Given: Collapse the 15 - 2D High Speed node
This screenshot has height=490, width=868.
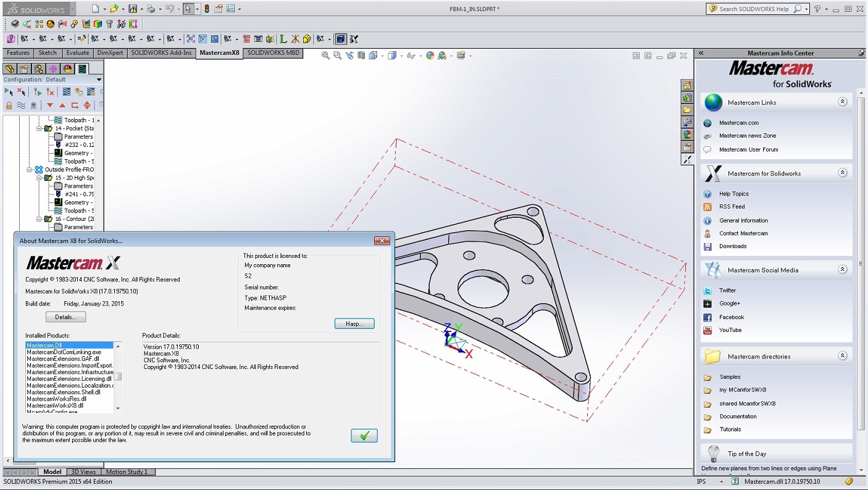Looking at the screenshot, I should click(x=39, y=178).
